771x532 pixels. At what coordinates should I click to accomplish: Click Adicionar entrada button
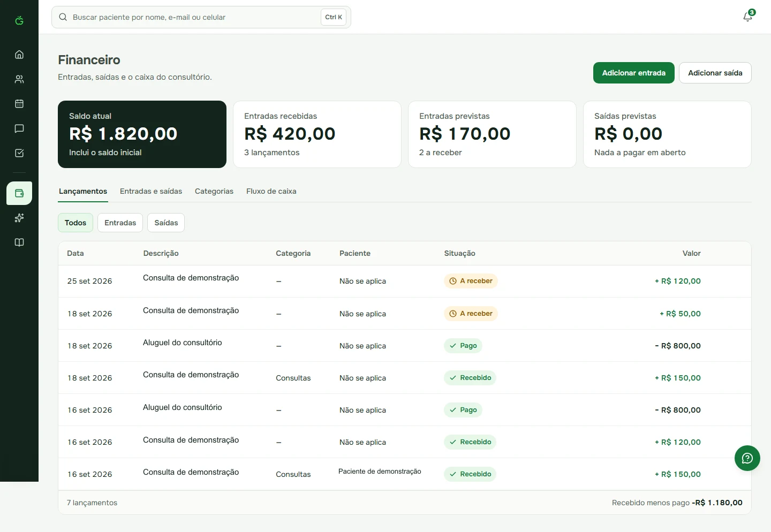(x=634, y=73)
